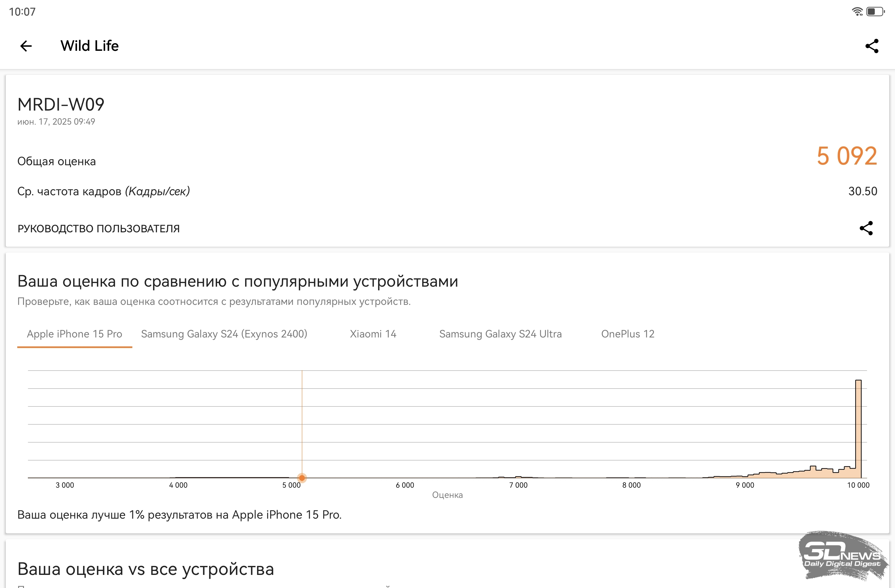Check battery icon in status bar
This screenshot has height=588, width=895.
(x=876, y=12)
